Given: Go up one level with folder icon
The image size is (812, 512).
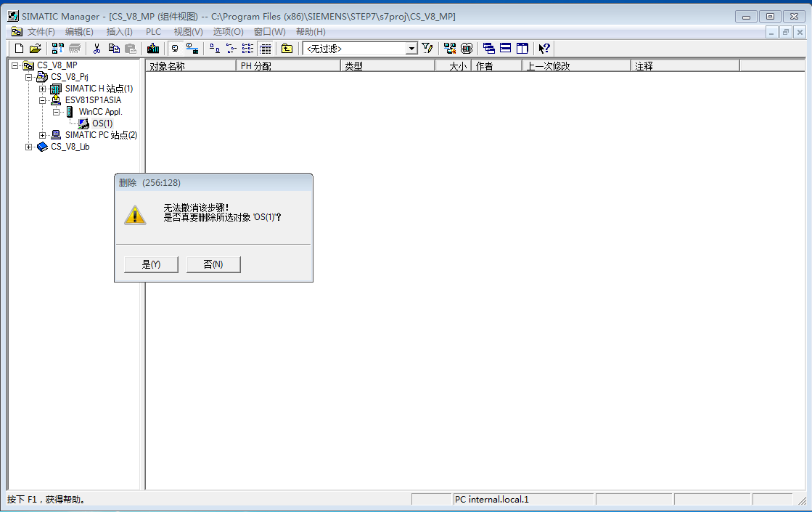Looking at the screenshot, I should point(287,49).
